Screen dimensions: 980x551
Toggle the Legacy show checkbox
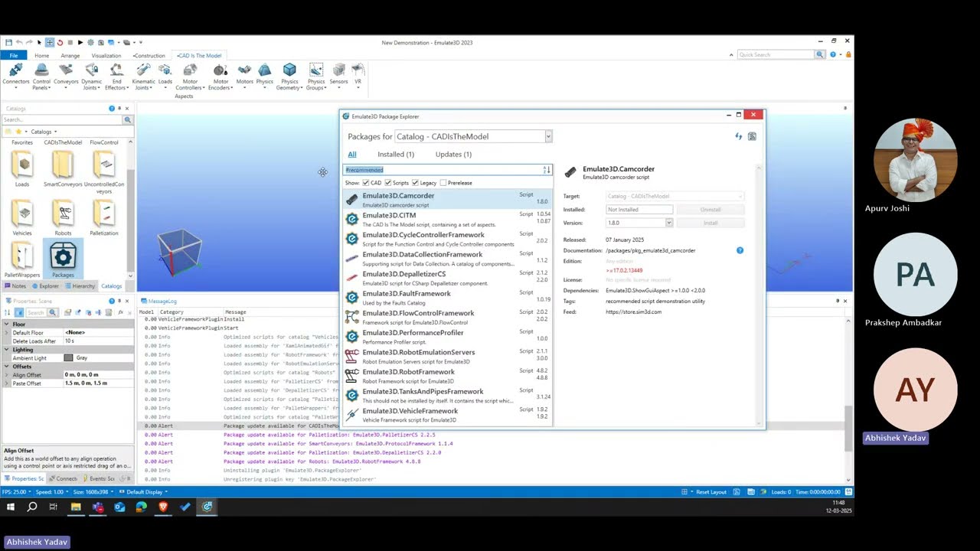pyautogui.click(x=415, y=183)
